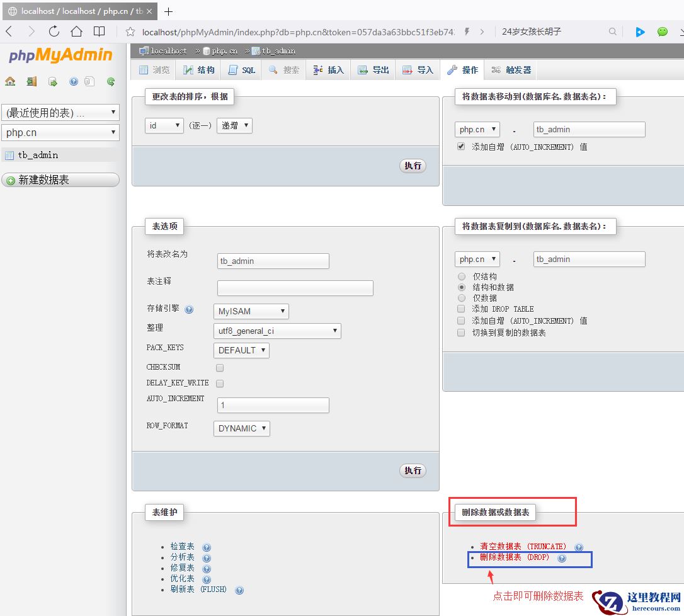This screenshot has height=616, width=684.
Task: Bookmark page with star icon
Action: tap(130, 32)
